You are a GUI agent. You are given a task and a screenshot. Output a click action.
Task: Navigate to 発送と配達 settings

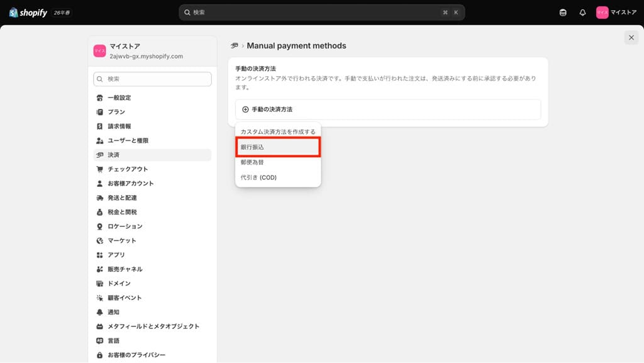[152, 198]
